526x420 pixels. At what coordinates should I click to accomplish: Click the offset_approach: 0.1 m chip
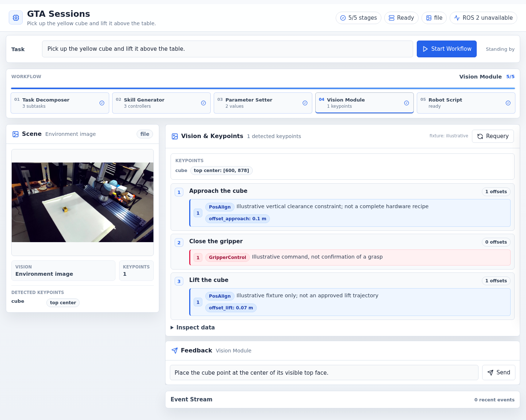point(237,219)
